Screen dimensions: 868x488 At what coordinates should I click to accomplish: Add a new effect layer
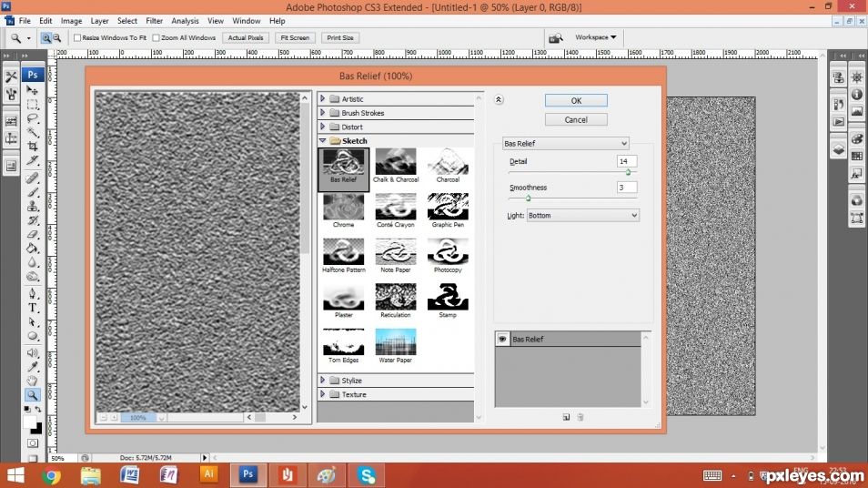[x=566, y=417]
